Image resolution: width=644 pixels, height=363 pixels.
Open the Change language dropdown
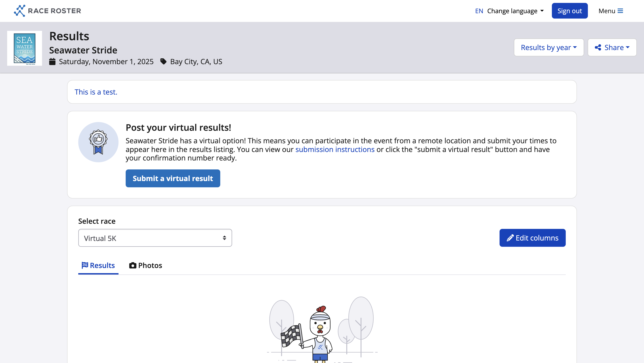(515, 11)
